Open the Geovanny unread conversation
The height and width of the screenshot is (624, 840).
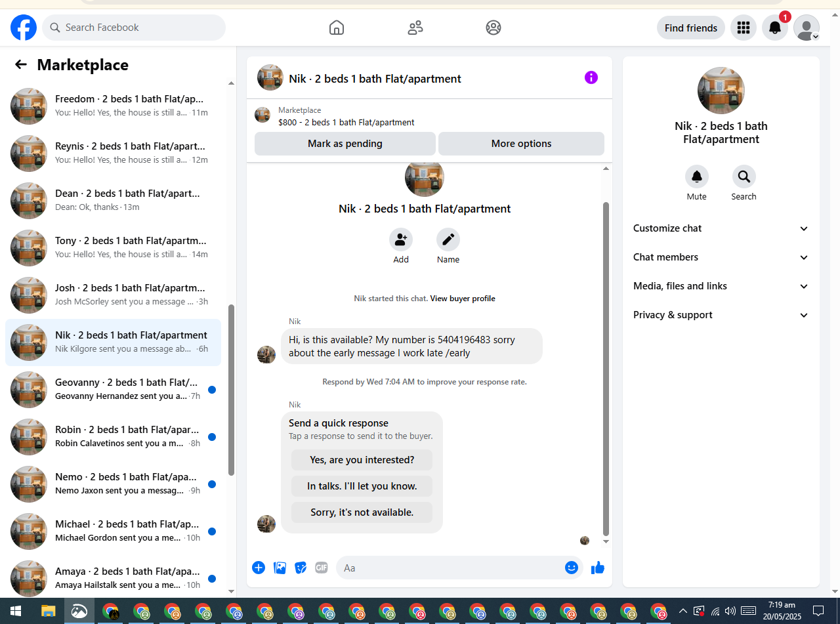(113, 390)
